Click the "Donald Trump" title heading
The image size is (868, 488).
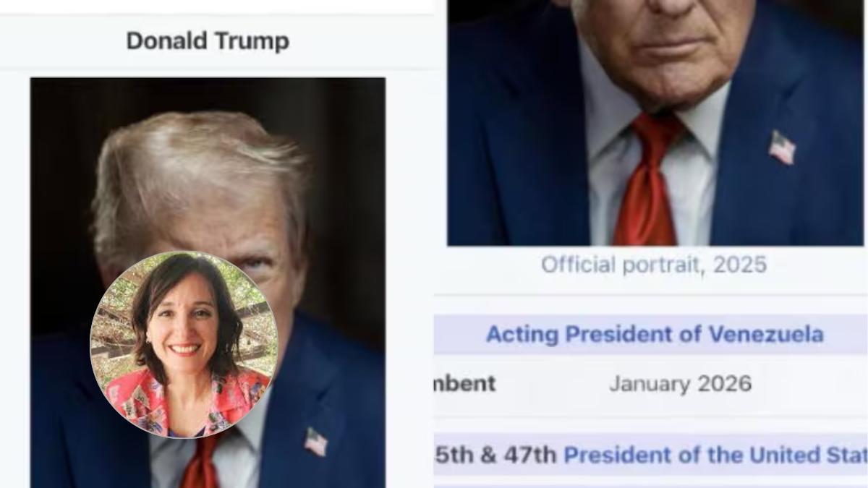pos(208,41)
